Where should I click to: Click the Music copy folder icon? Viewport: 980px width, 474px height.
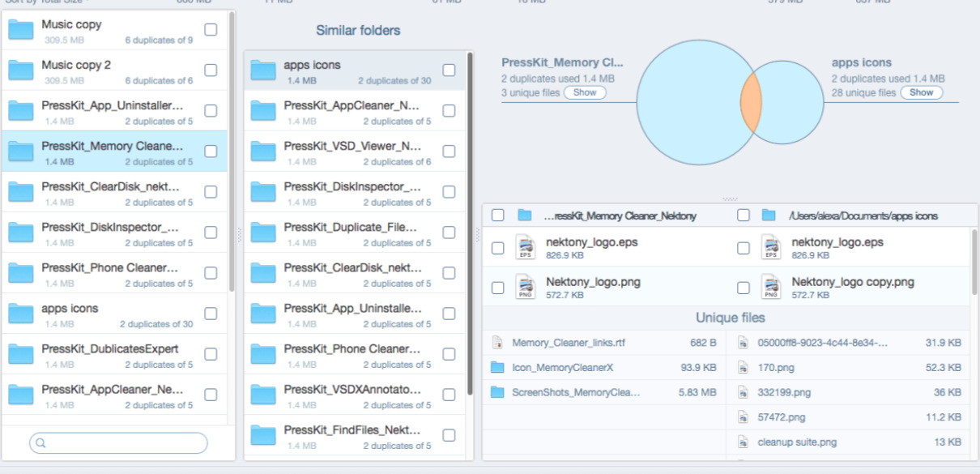click(20, 31)
